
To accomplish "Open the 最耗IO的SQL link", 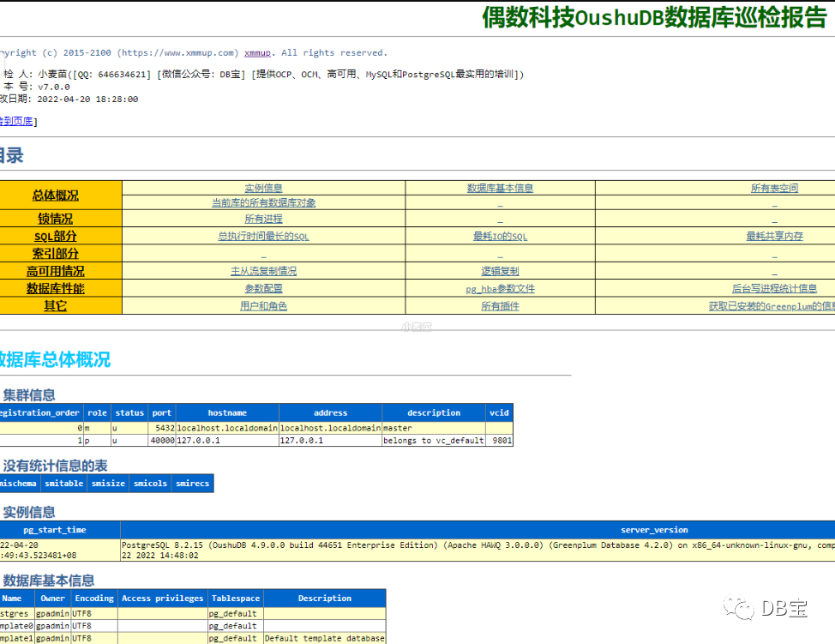I will pyautogui.click(x=500, y=237).
